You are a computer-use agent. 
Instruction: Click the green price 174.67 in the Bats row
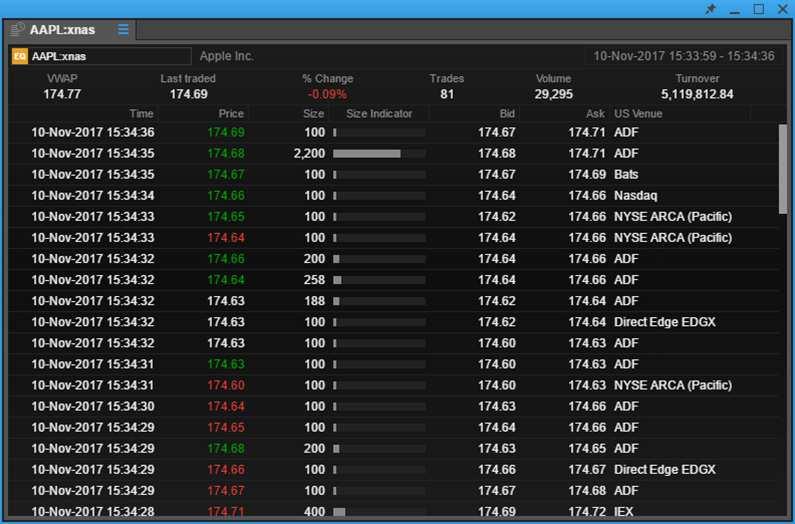(x=226, y=174)
